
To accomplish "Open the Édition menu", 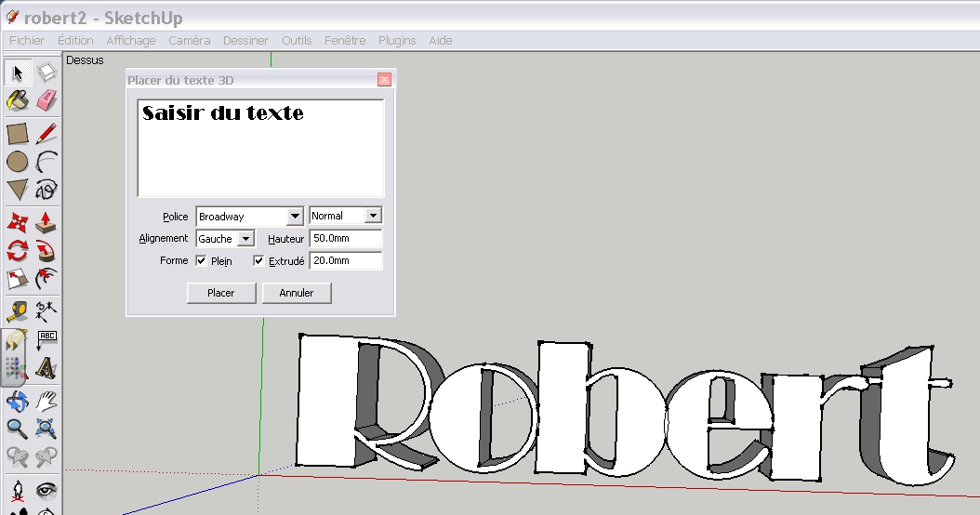I will (x=75, y=41).
